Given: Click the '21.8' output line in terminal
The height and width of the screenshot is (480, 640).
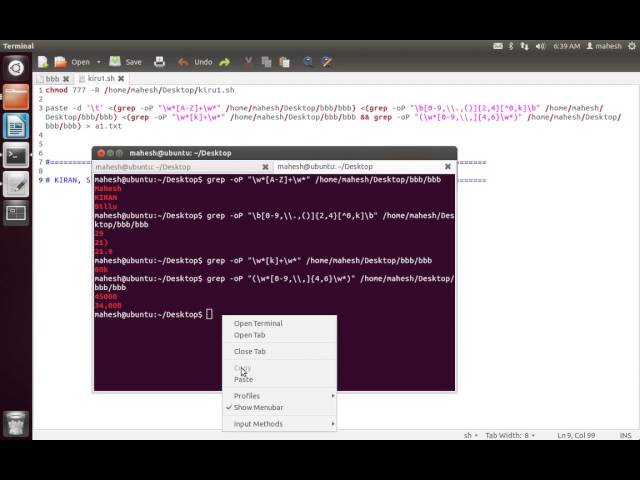Looking at the screenshot, I should 103,251.
